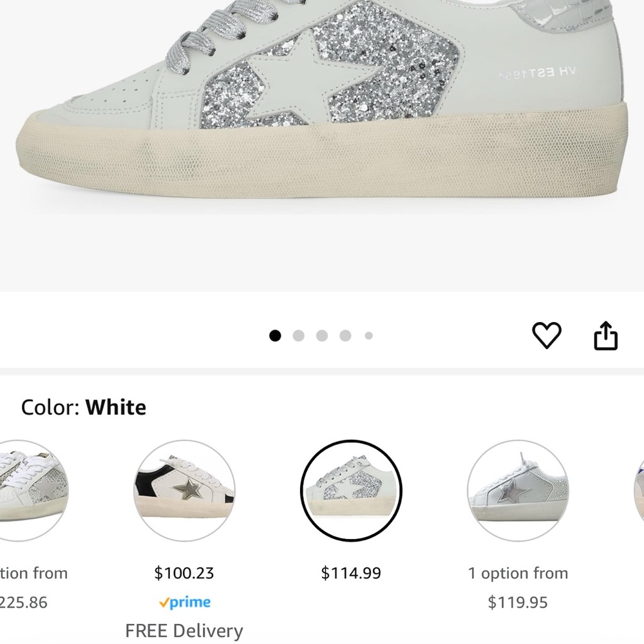Image resolution: width=644 pixels, height=644 pixels.
Task: Select the share/export icon near the heart
Action: pyautogui.click(x=606, y=334)
